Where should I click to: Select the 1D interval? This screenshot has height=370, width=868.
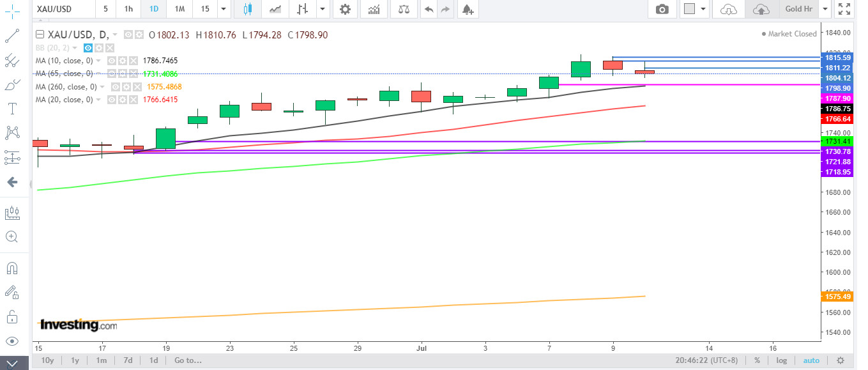[x=154, y=9]
